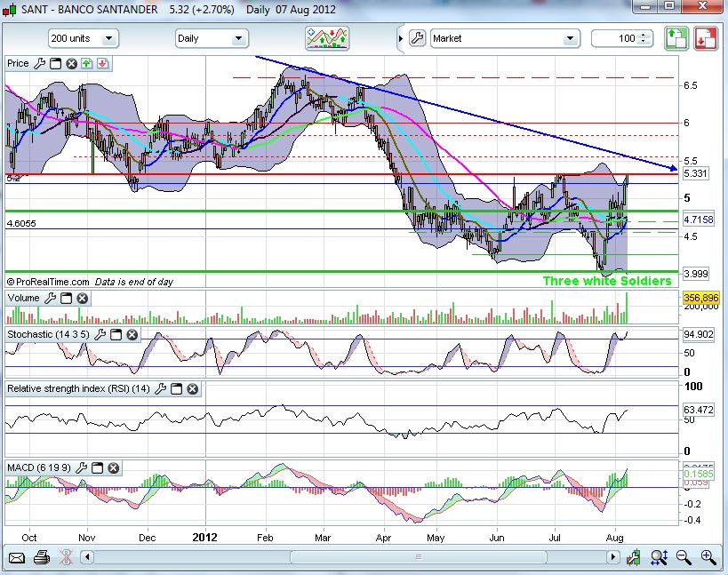Click the 0.1585 MACD value label
Image resolution: width=728 pixels, height=575 pixels.
699,474
